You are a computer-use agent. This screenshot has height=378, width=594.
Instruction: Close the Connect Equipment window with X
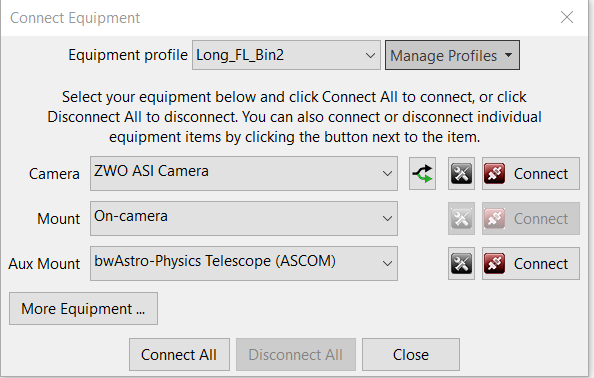point(567,17)
